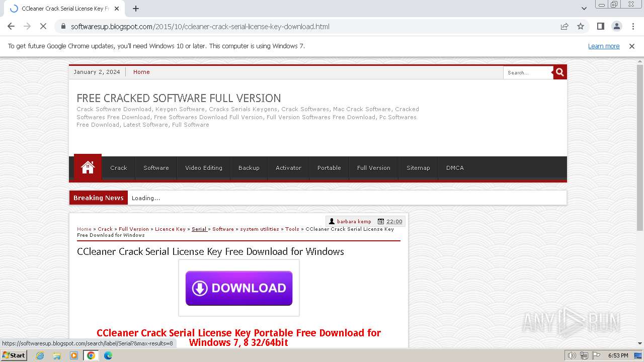Click the site title FREE CRACKED SOFTWARE
The image size is (644, 362).
(x=179, y=98)
